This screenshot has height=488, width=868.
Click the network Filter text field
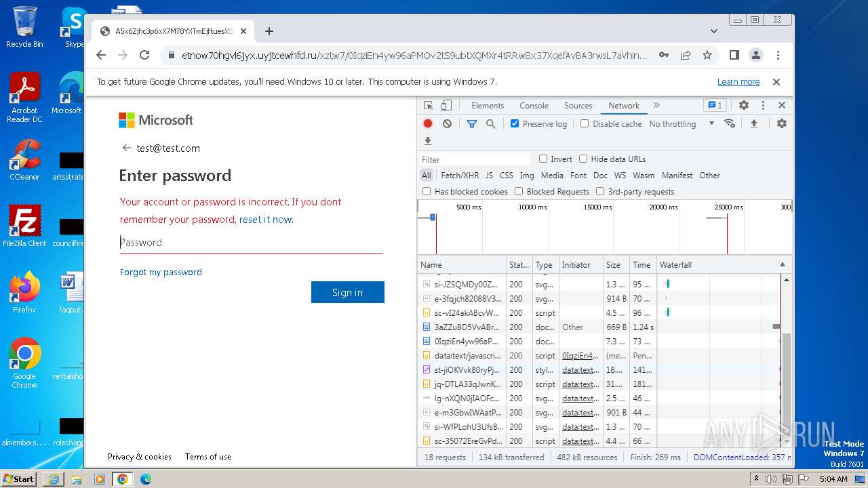click(475, 159)
